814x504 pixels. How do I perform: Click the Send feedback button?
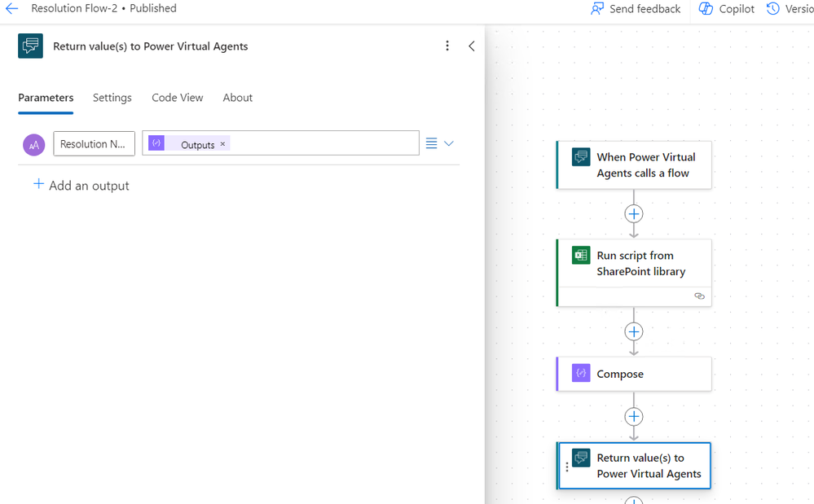click(636, 9)
